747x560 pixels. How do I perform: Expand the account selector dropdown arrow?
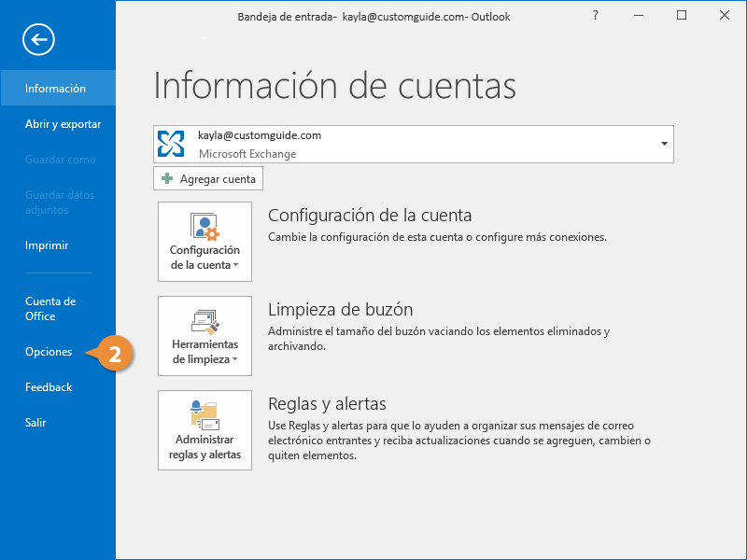[664, 144]
